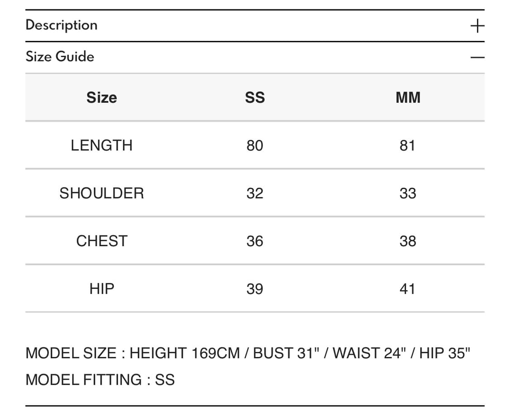Click the MODEL SIZE measurements text line
Viewport: 510px width, 420px height.
[248, 353]
